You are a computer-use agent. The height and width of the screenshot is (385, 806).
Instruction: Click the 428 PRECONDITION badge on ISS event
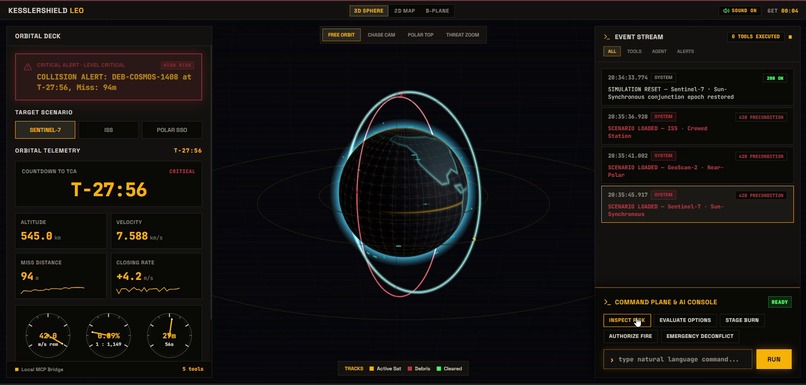[761, 117]
